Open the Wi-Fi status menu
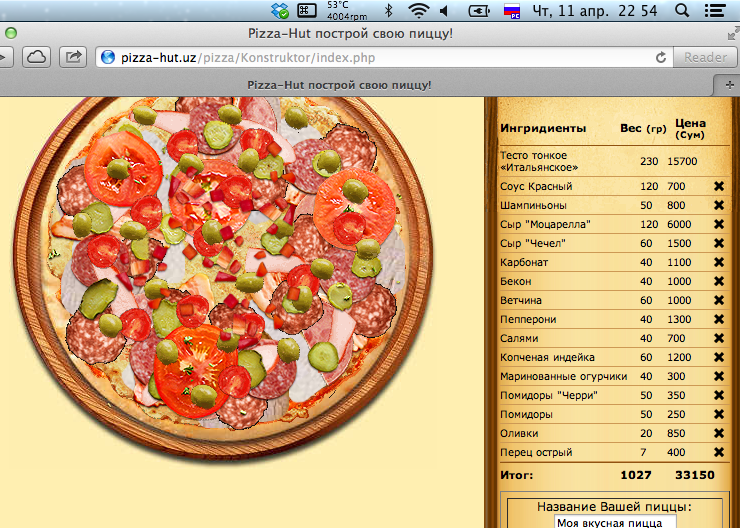Viewport: 740px width, 528px height. (418, 10)
